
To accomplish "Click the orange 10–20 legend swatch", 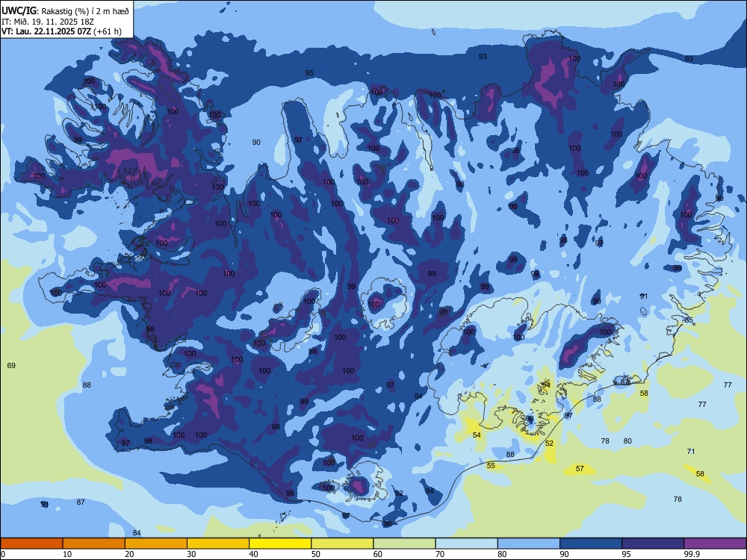I will coord(94,544).
